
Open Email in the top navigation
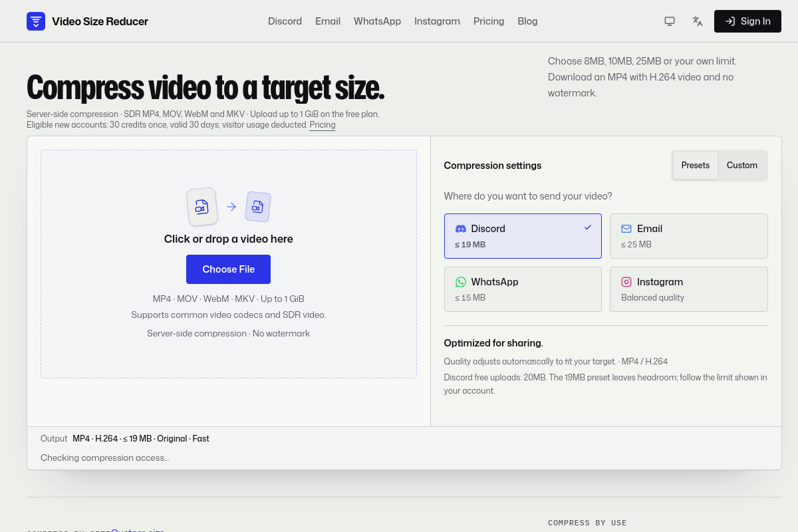[x=328, y=21]
